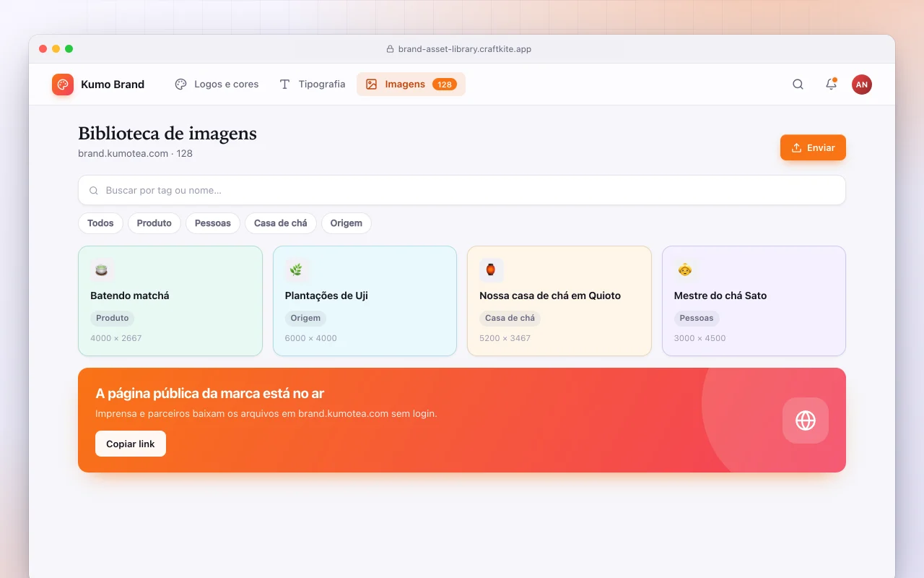Click the globe icon in the banner
924x578 pixels.
(806, 420)
